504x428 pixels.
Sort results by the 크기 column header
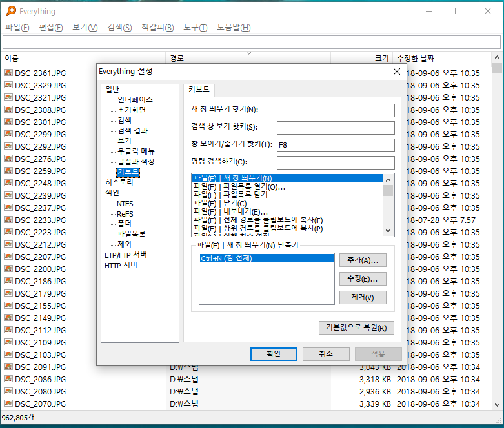[361, 59]
